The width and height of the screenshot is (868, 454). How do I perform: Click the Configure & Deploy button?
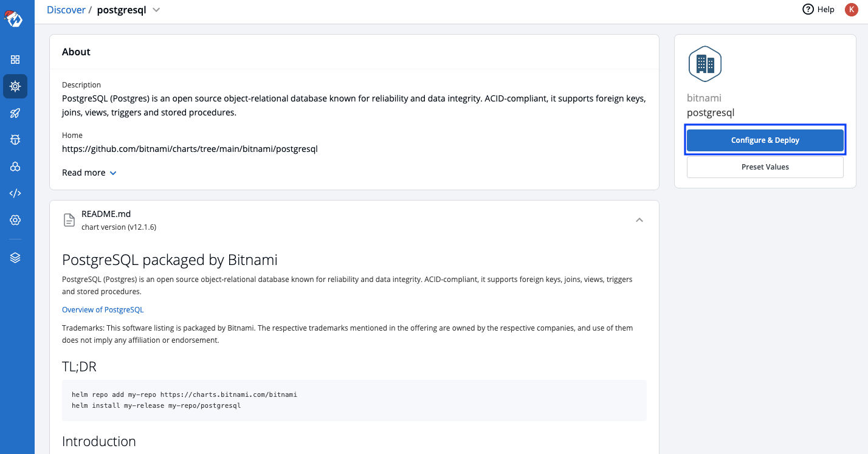[x=765, y=140]
